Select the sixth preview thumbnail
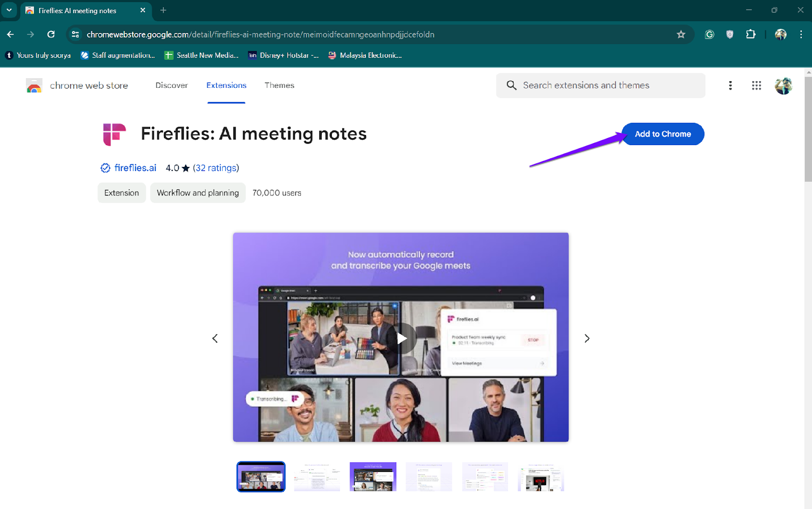 541,477
